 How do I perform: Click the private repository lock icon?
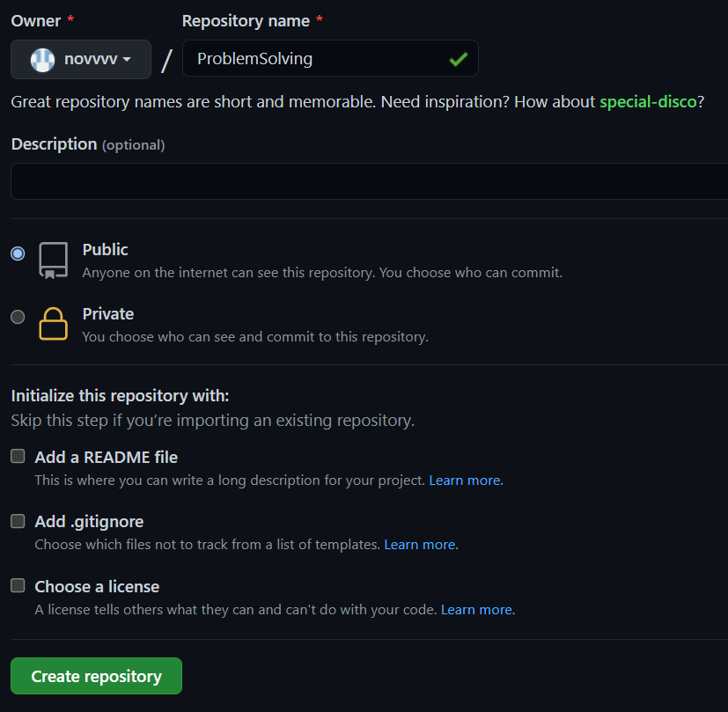pos(54,324)
